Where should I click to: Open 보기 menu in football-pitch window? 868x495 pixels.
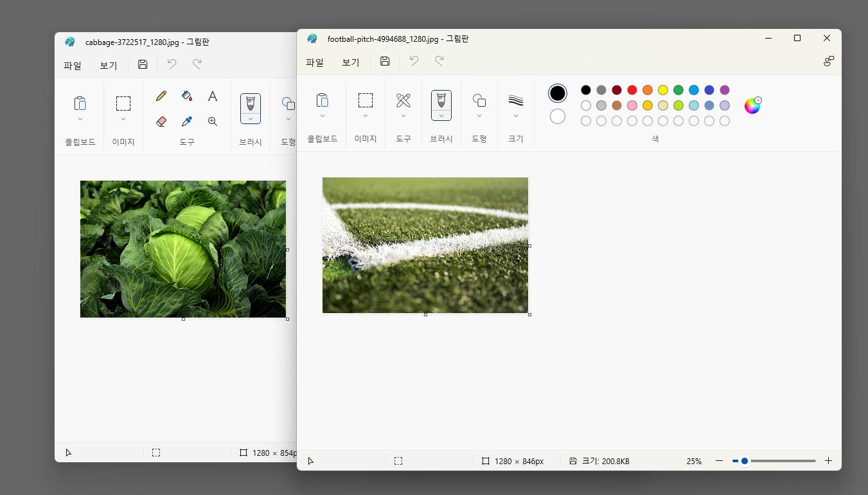coord(351,62)
